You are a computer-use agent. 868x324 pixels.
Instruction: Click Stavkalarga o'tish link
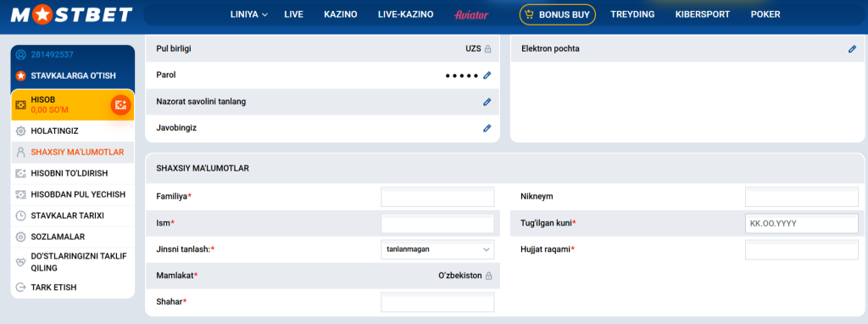pyautogui.click(x=73, y=75)
